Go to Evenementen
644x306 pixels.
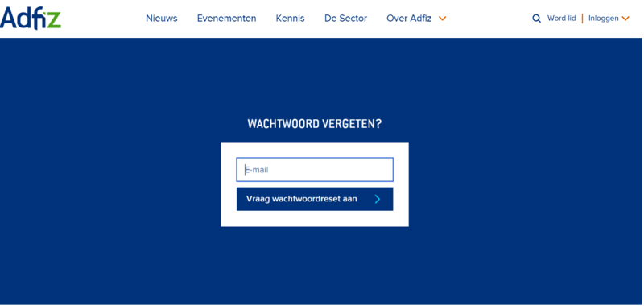point(227,19)
